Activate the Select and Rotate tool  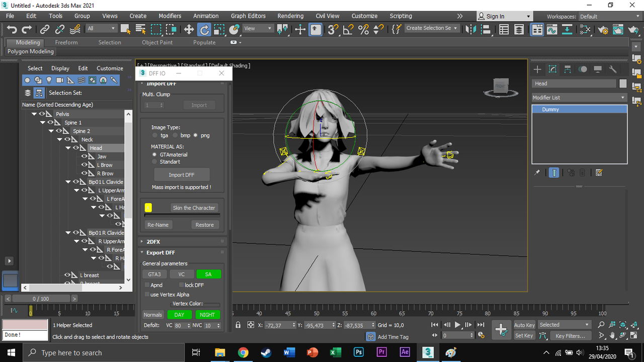pyautogui.click(x=204, y=30)
